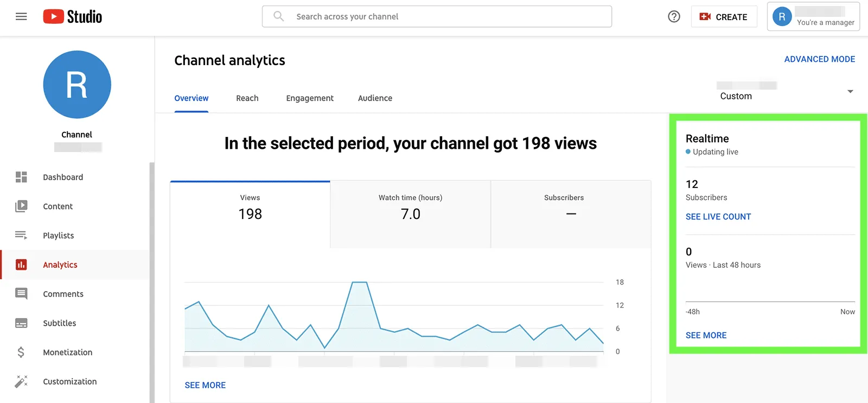Open the hamburger navigation menu
Image resolution: width=868 pixels, height=403 pixels.
coord(21,17)
